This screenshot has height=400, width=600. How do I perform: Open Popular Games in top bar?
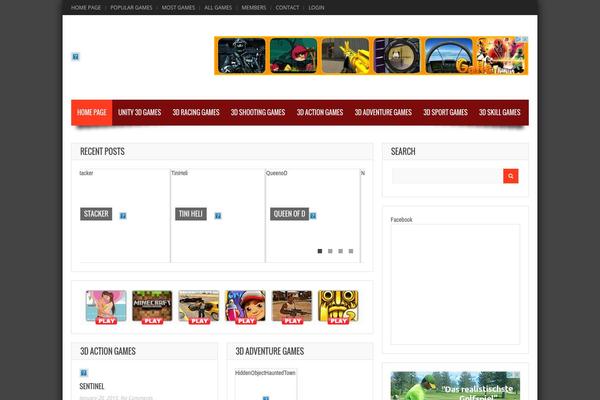click(131, 7)
